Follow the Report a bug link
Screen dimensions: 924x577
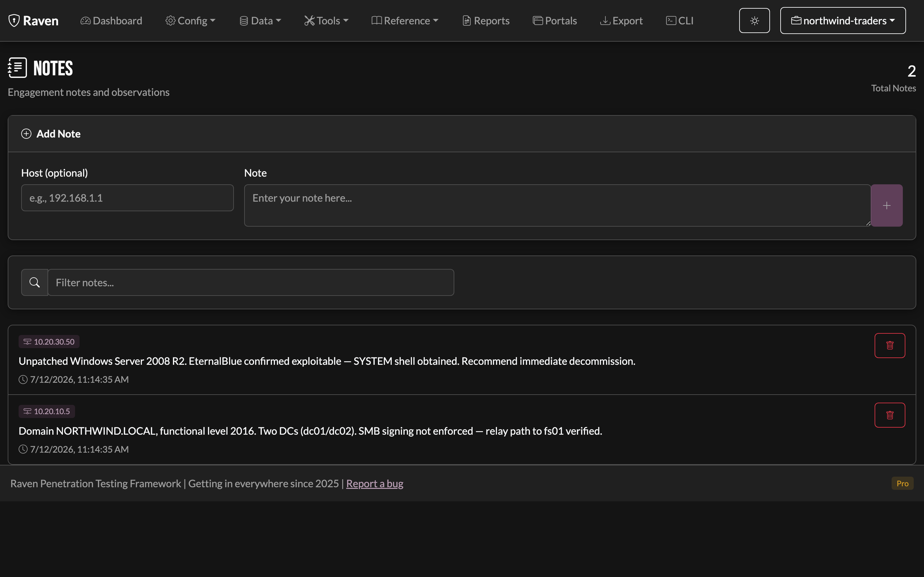pos(374,483)
